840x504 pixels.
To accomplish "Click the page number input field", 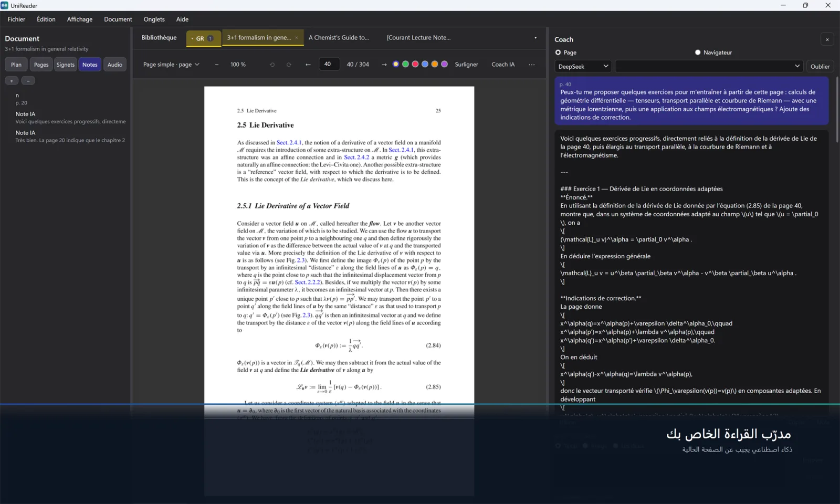I will coord(329,64).
